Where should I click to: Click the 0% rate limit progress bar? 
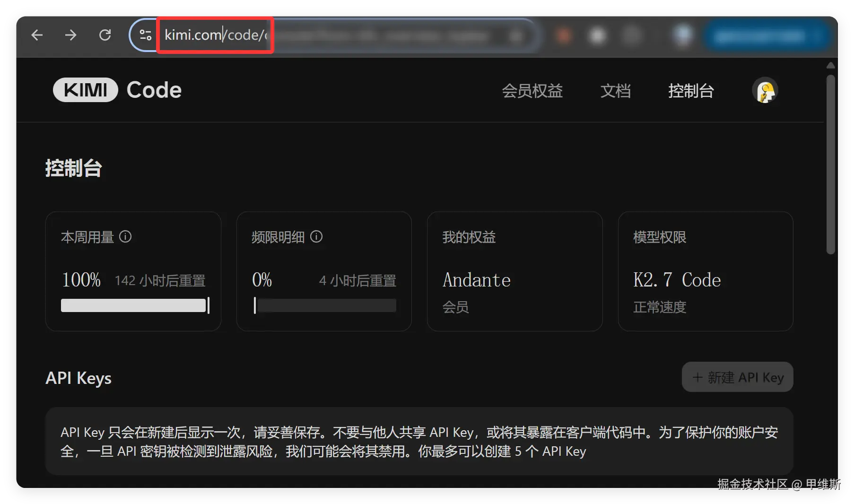325,305
